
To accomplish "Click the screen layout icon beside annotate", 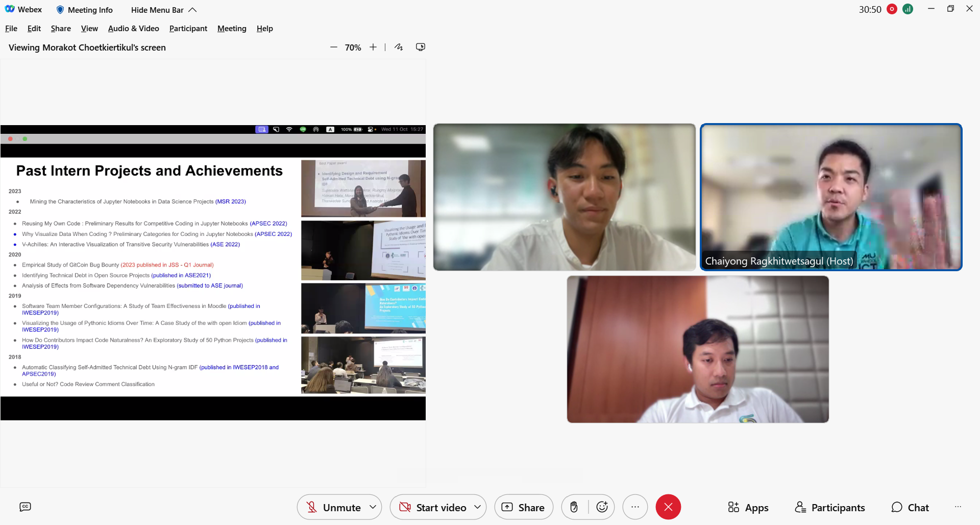I will pyautogui.click(x=420, y=47).
